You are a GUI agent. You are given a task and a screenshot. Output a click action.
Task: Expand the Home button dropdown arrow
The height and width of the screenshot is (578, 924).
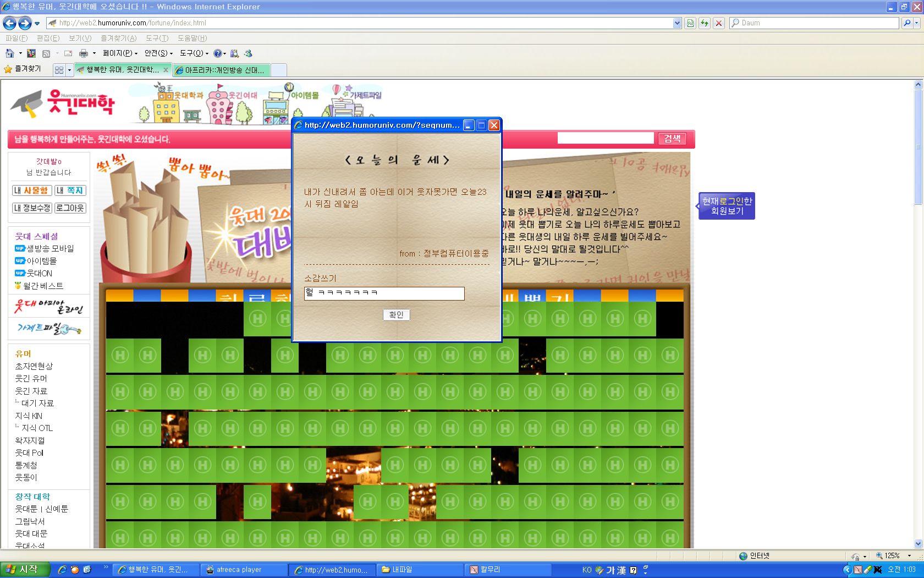coord(20,53)
